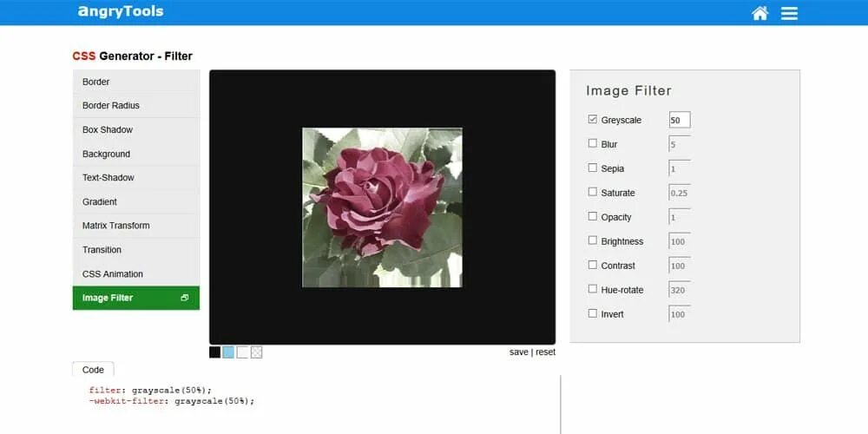868x434 pixels.
Task: Open the Border generator menu item
Action: [136, 82]
